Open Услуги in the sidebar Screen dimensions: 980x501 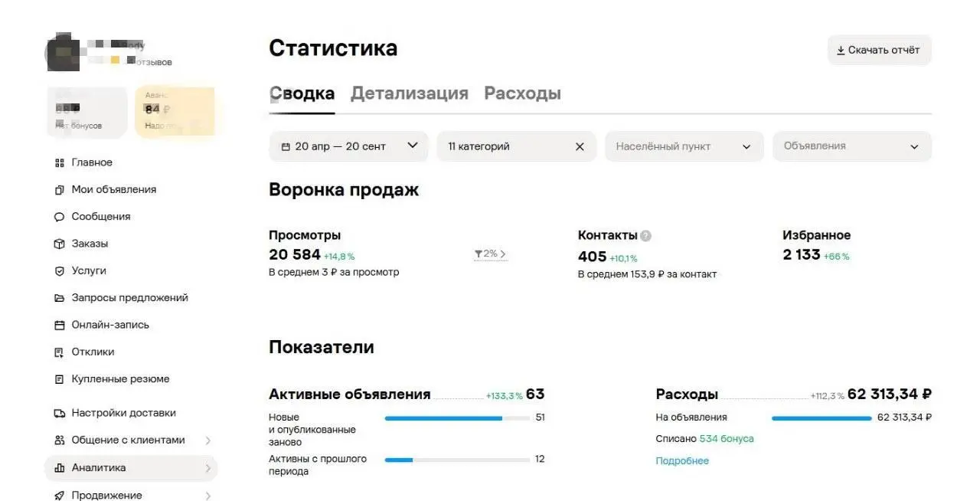[x=89, y=270]
